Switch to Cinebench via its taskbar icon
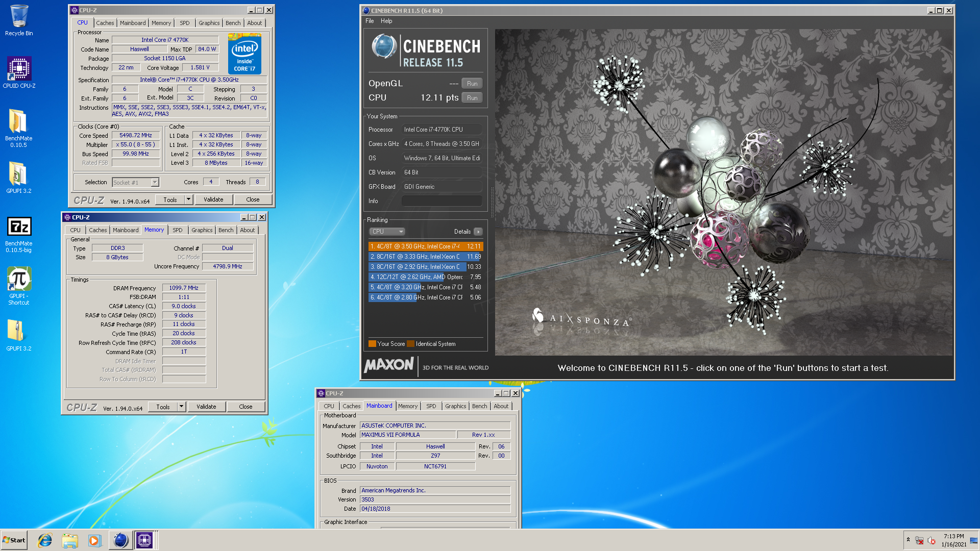The width and height of the screenshot is (980, 551). coord(120,540)
